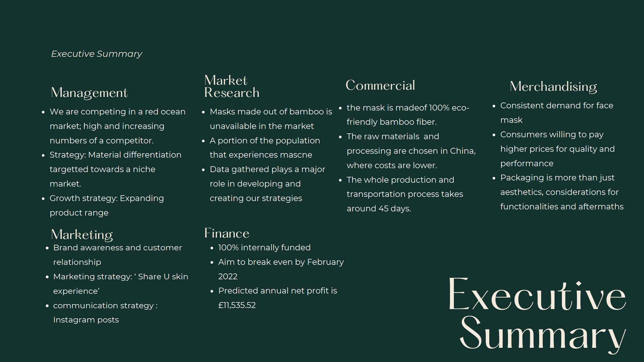Select the Market Research heading
This screenshot has width=644, height=362.
232,86
